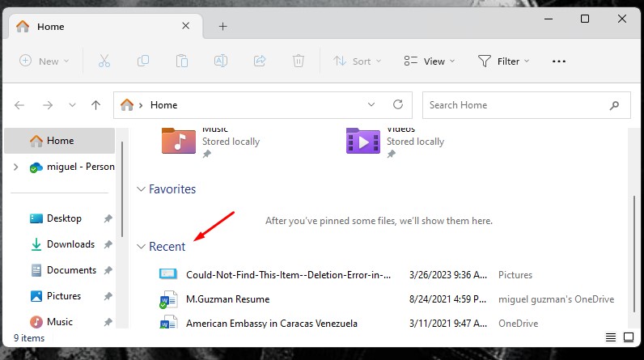644x360 pixels.
Task: Open the Filter dropdown menu
Action: coord(503,61)
